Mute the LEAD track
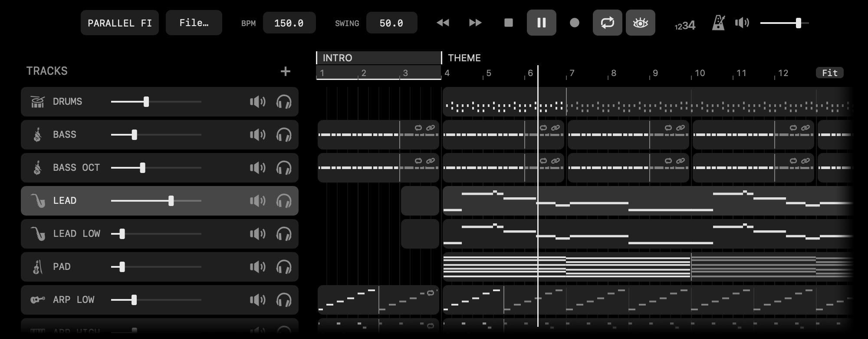Screen dimensions: 868x339 coord(258,201)
